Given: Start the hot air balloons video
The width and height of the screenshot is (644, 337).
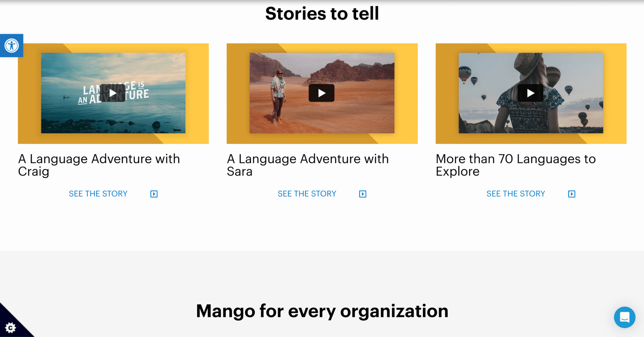Looking at the screenshot, I should click(530, 93).
